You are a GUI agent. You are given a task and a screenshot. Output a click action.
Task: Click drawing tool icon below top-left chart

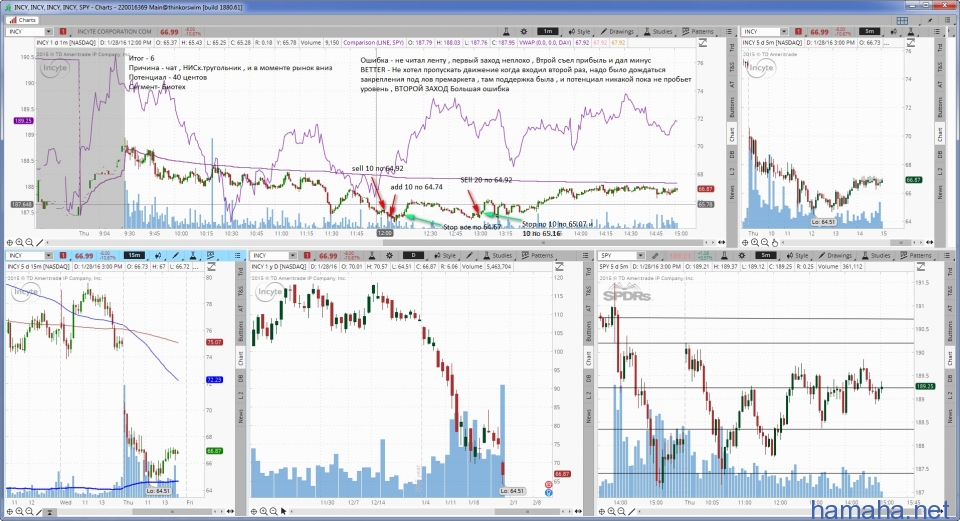tap(40, 242)
